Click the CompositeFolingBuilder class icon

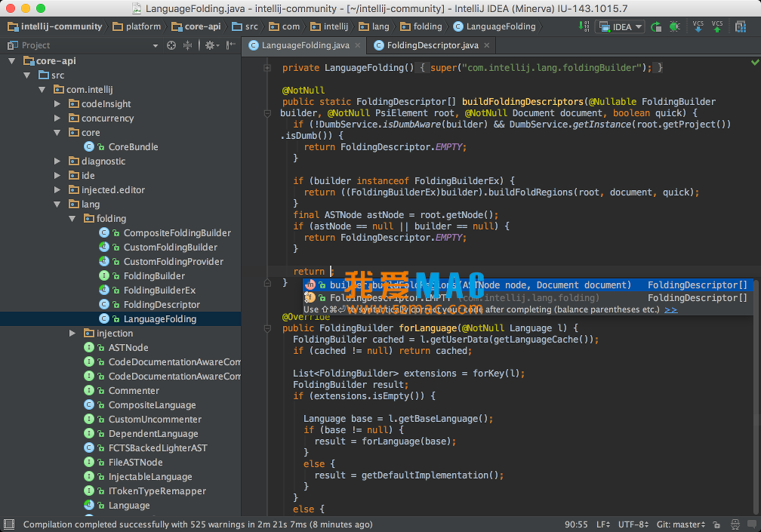coord(104,232)
